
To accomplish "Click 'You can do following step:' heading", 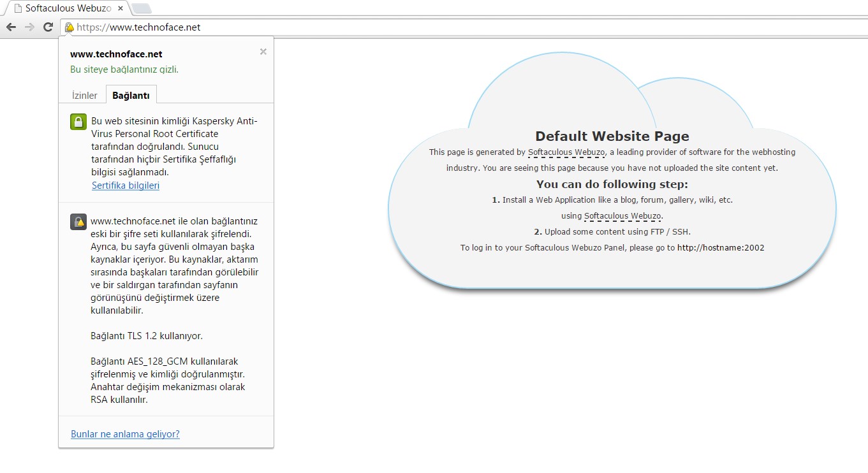I will tap(612, 184).
